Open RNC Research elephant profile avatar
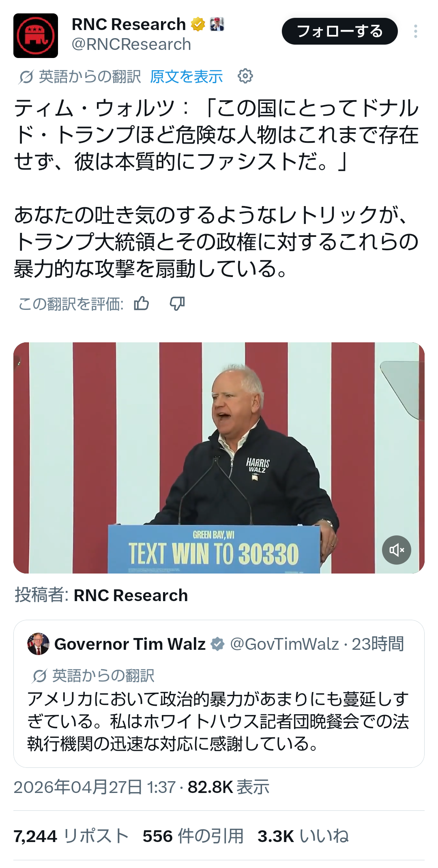The image size is (438, 868). [x=36, y=36]
